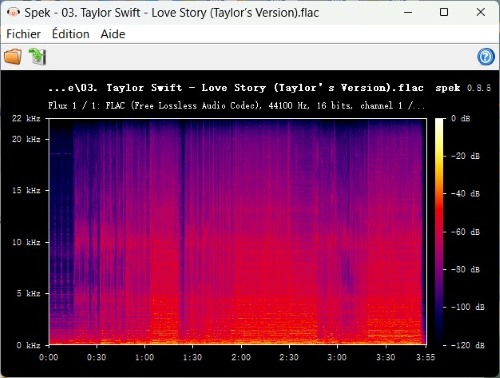Click the spek 0.8.5 version label
The image size is (500, 378).
463,88
